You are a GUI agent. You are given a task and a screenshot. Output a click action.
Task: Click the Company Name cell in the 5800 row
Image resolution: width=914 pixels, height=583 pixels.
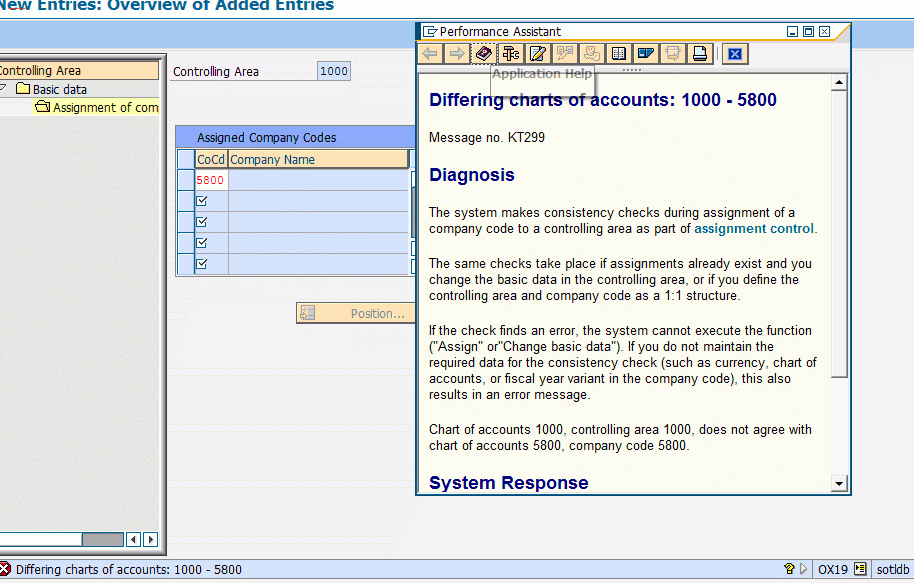point(318,180)
